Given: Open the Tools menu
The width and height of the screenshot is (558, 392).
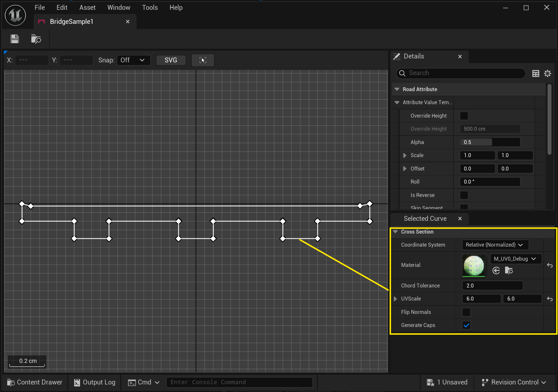Looking at the screenshot, I should 150,8.
